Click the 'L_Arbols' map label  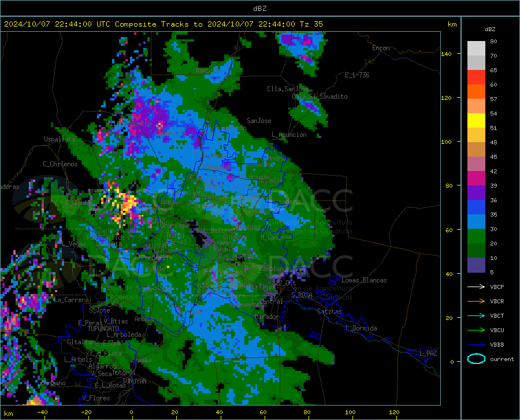coord(78,359)
